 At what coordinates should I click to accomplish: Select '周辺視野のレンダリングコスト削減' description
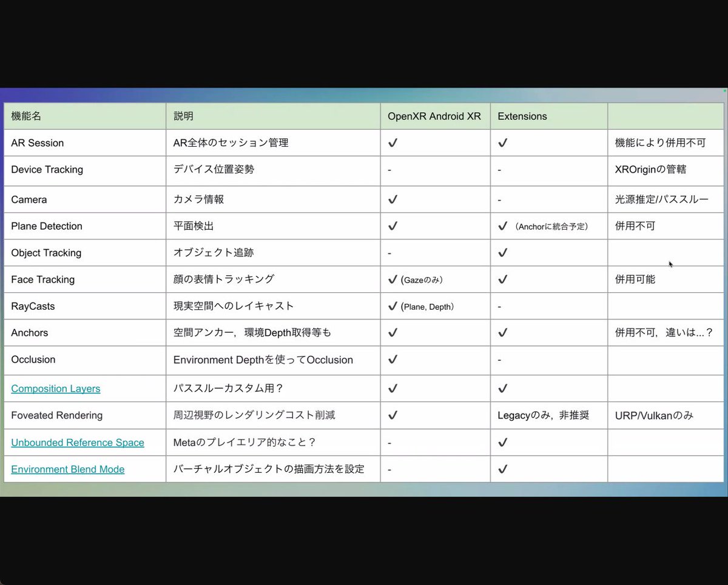pyautogui.click(x=254, y=416)
